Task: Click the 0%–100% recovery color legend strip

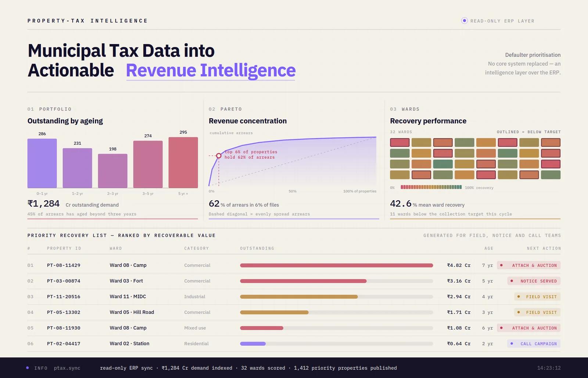Action: (431, 187)
